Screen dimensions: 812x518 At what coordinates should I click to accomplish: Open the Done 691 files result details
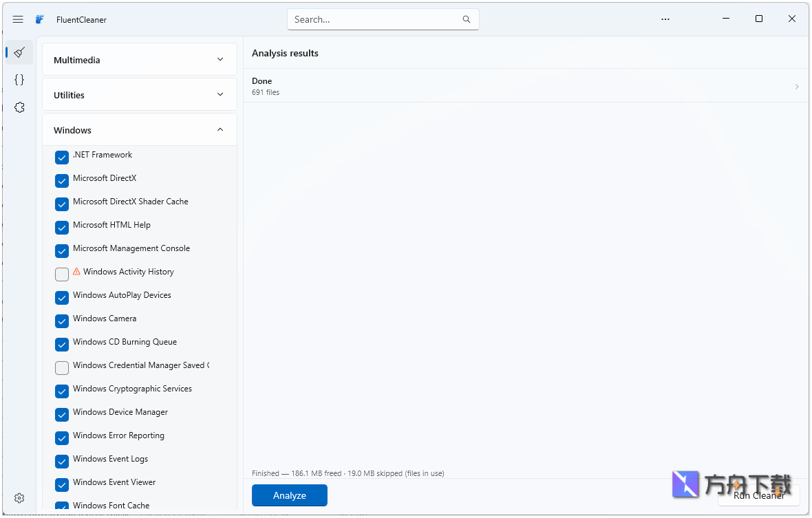[x=526, y=86]
